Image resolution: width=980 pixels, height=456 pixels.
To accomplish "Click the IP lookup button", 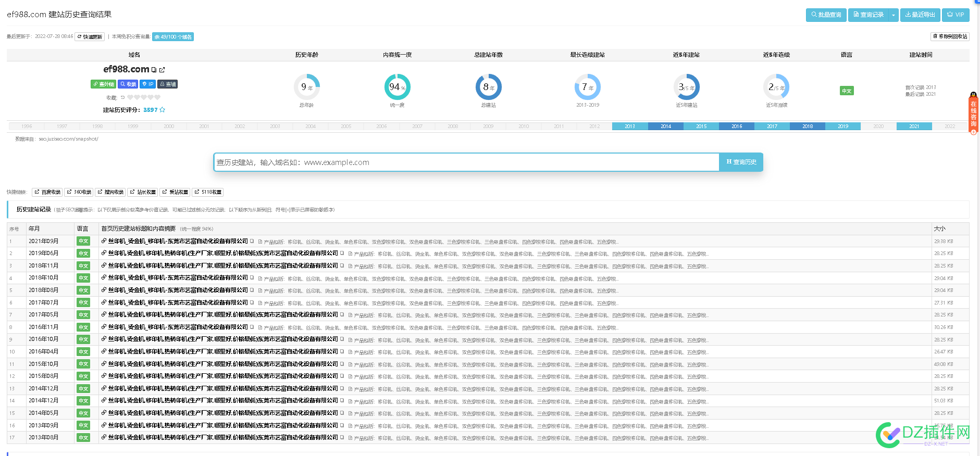I will click(148, 84).
